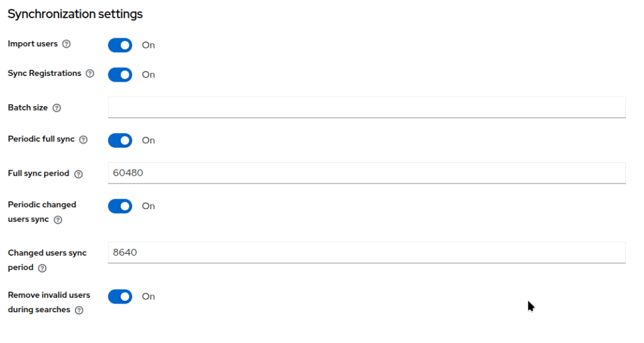Switch off Periodic changed users sync
The width and height of the screenshot is (644, 343).
pyautogui.click(x=120, y=206)
